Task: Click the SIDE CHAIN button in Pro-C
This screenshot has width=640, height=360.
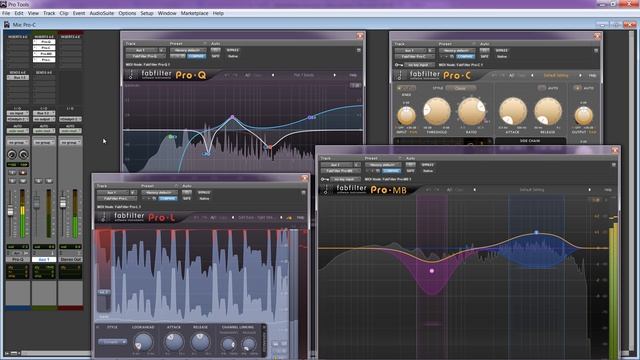Action: (530, 141)
